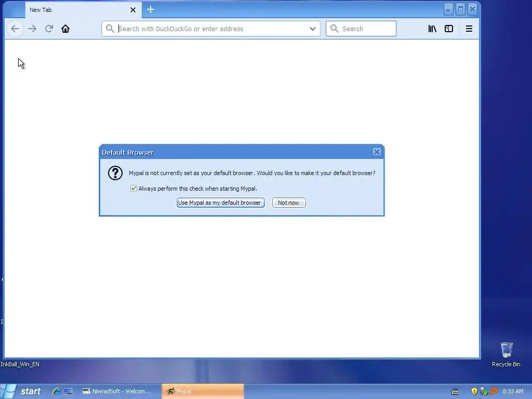Click the orange magnifier tray icon
532x399 pixels.
point(494,391)
